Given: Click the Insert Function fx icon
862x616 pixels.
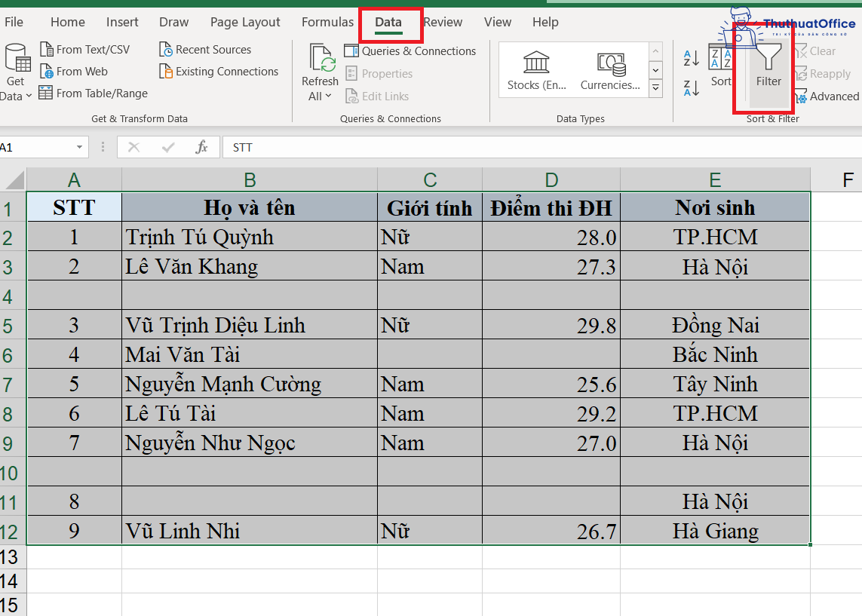Looking at the screenshot, I should (x=202, y=147).
